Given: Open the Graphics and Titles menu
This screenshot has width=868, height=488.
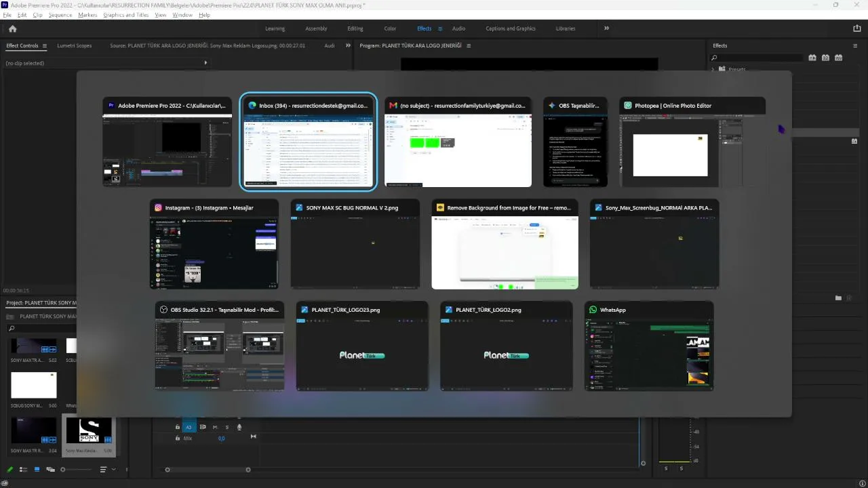Looking at the screenshot, I should pos(126,15).
